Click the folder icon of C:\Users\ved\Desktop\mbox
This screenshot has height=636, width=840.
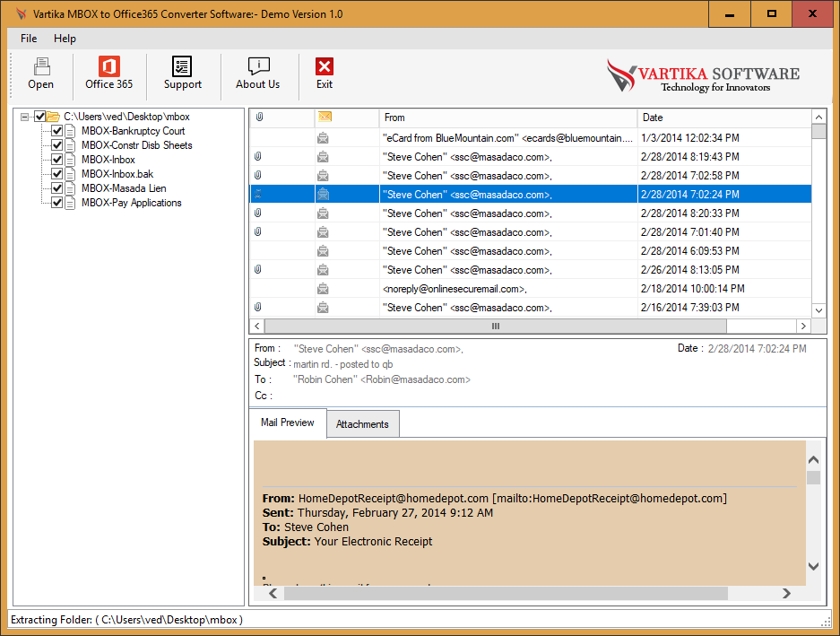point(53,117)
